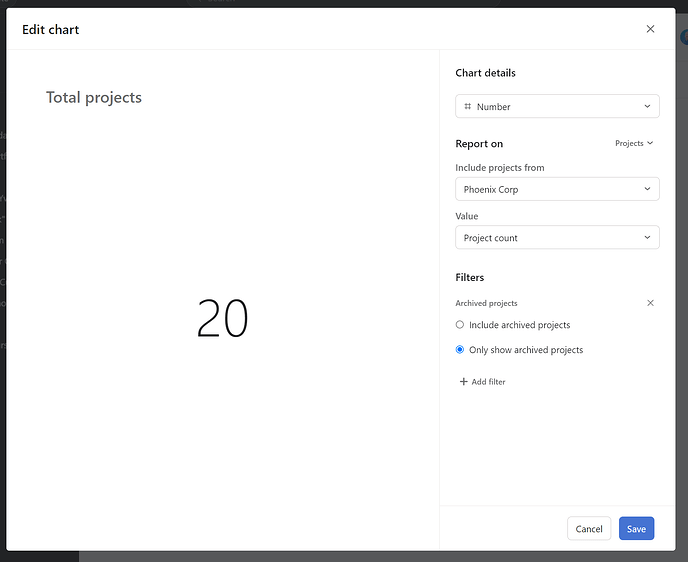Click the plus icon beside Add filter
Viewport: 688px width, 562px height.
(x=463, y=382)
